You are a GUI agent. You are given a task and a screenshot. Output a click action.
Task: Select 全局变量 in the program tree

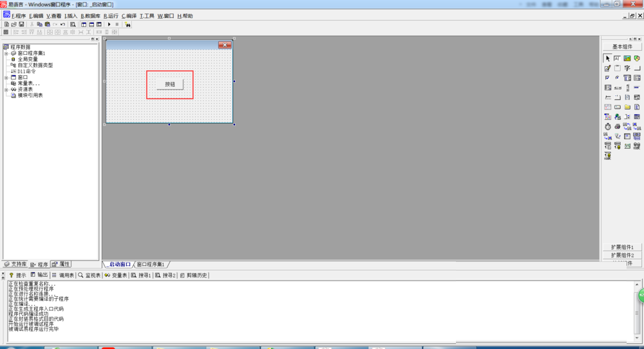pos(28,59)
